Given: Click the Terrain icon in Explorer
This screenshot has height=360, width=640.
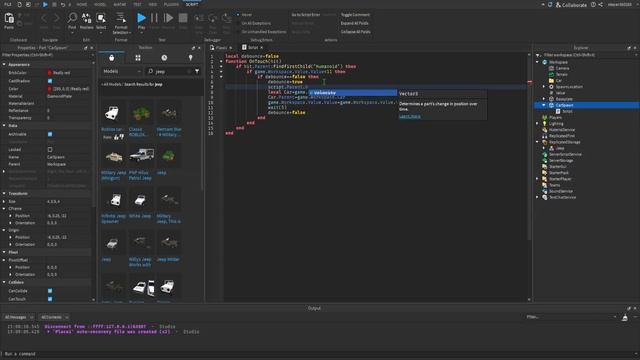Looking at the screenshot, I should point(551,74).
